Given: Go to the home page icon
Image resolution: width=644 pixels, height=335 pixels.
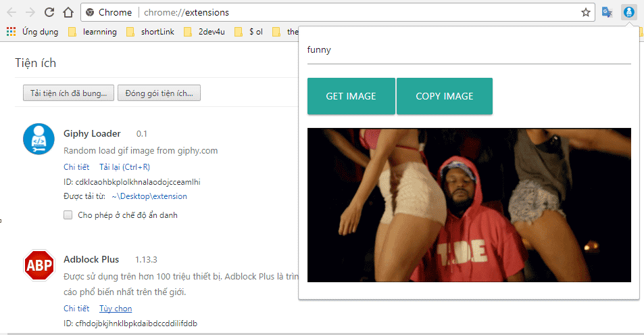Looking at the screenshot, I should 68,12.
